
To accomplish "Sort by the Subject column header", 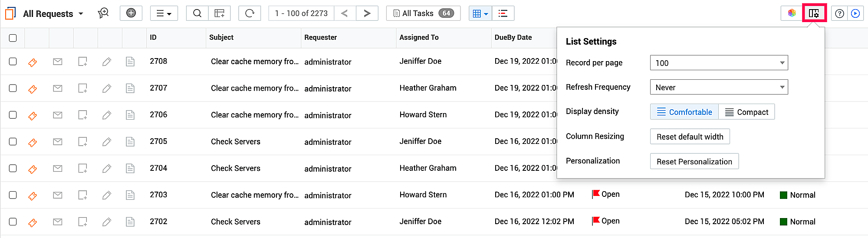I will pyautogui.click(x=221, y=38).
